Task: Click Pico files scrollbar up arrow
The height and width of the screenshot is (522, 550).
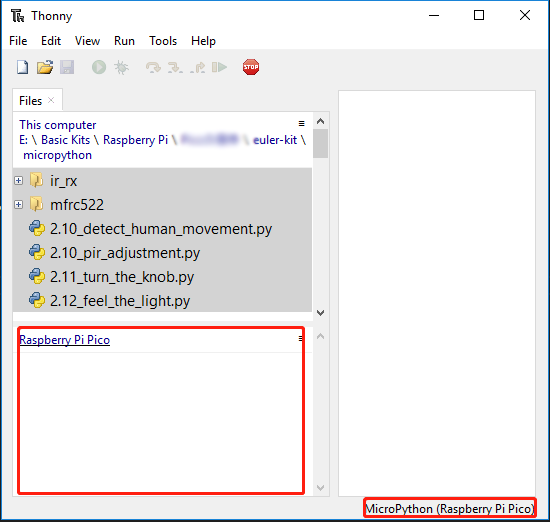Action: coord(320,336)
